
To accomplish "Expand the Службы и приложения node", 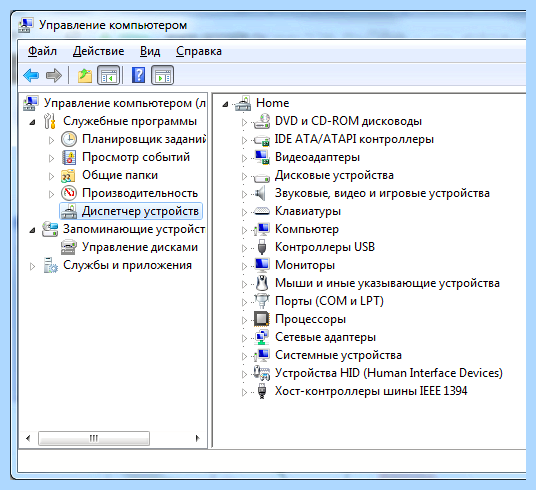I will (x=32, y=266).
